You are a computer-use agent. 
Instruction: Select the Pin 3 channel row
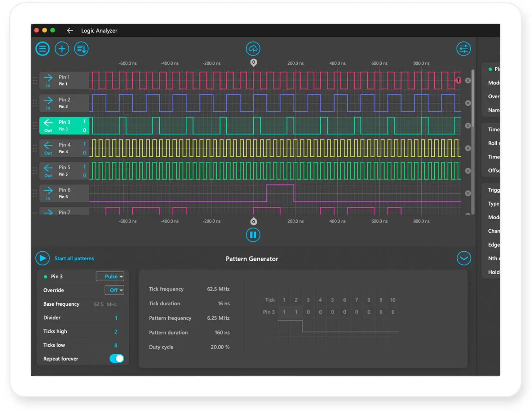(65, 126)
